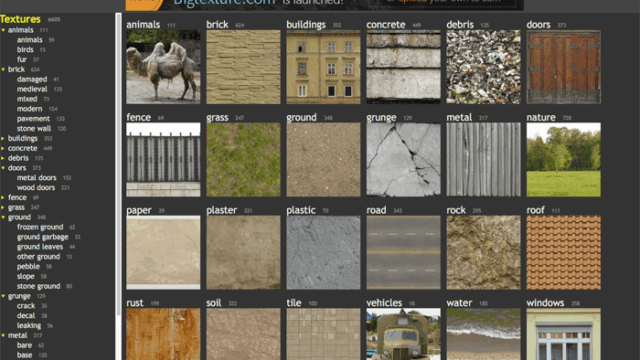Select ground garbage subcategory

point(42,237)
